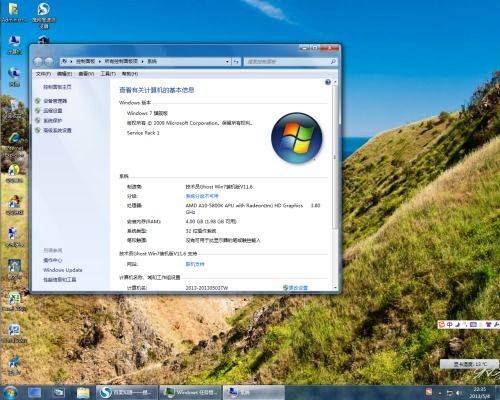Click the 中 language toggle on IME bar
The height and width of the screenshot is (400, 500).
pyautogui.click(x=450, y=324)
